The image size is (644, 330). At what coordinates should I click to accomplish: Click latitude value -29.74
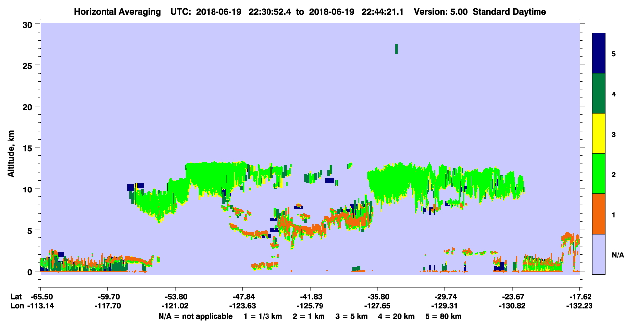pyautogui.click(x=445, y=297)
